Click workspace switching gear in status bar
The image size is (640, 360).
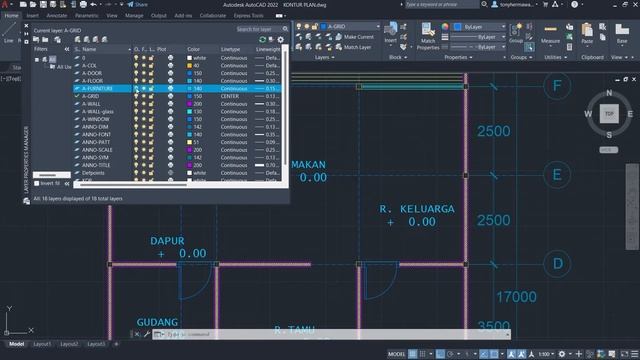click(x=562, y=354)
